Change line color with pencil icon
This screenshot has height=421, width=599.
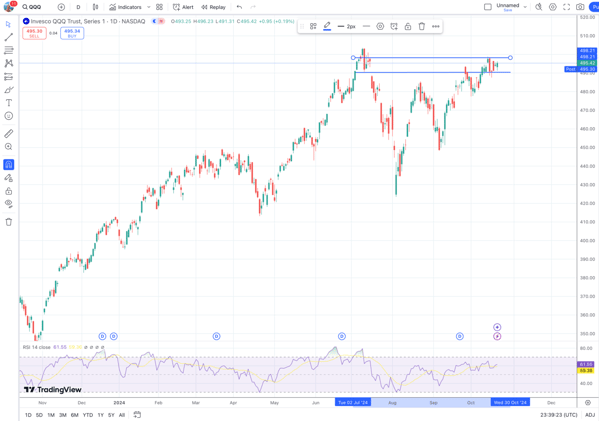point(327,26)
